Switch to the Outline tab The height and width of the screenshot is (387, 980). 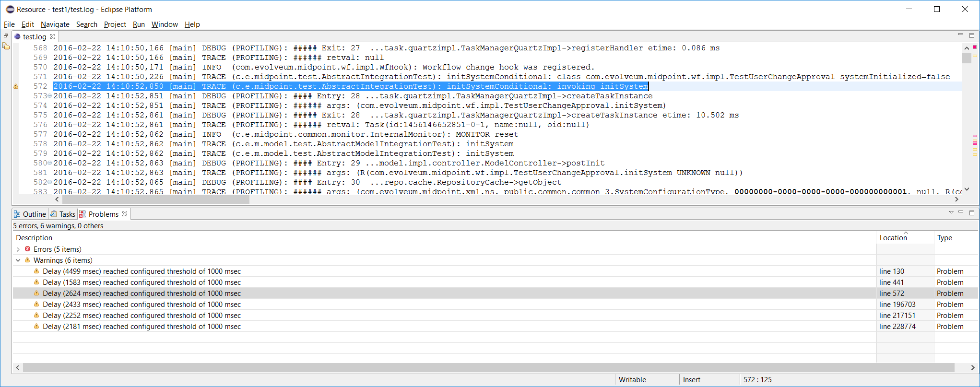[x=30, y=214]
